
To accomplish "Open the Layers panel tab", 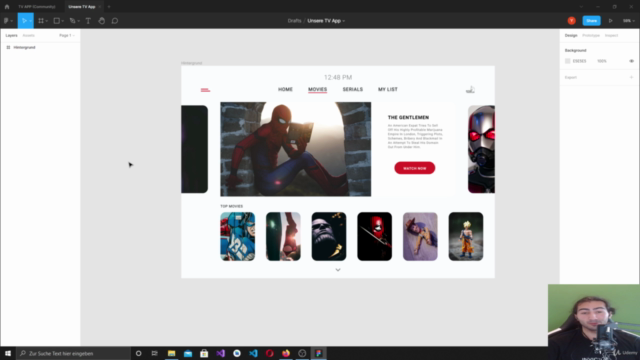I will click(x=11, y=36).
